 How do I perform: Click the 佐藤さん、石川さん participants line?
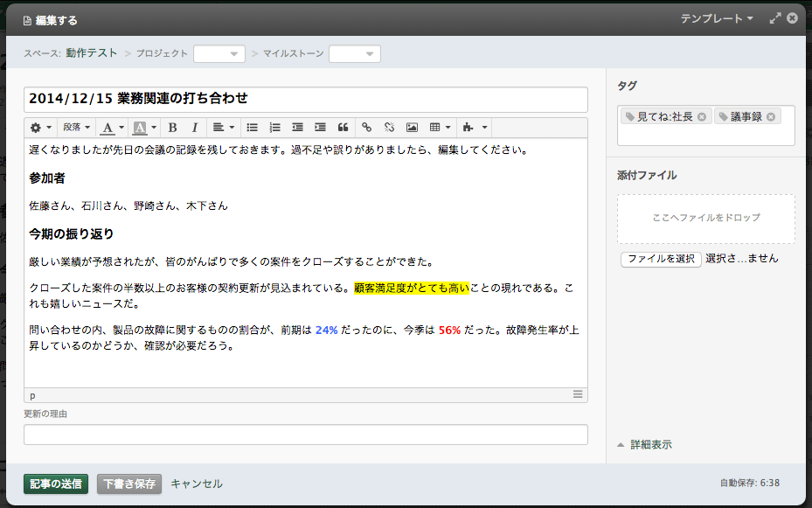pos(128,206)
